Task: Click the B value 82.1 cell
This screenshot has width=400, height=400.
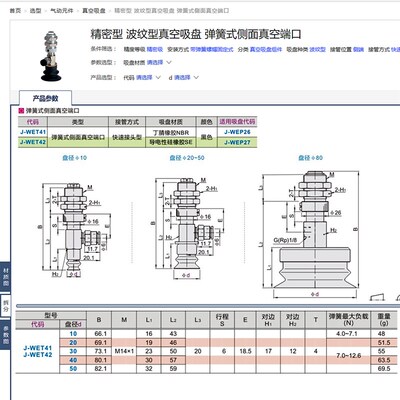Action: [100, 369]
